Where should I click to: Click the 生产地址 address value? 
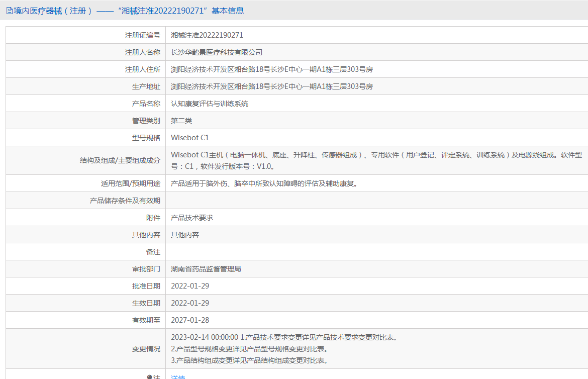point(272,86)
